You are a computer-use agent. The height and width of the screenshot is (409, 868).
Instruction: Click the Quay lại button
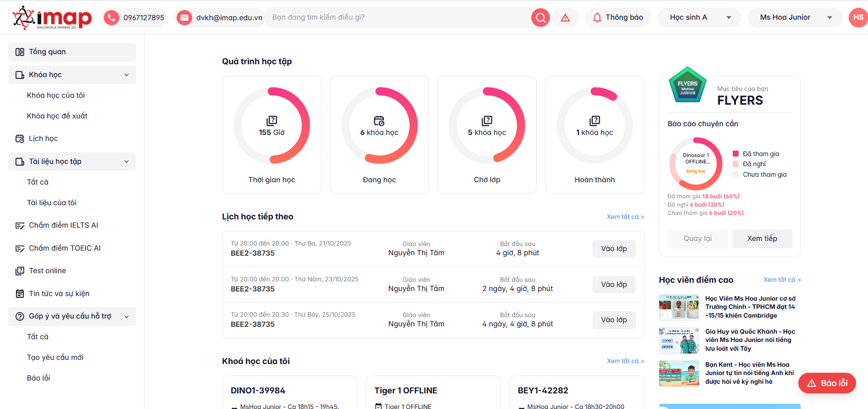pos(698,239)
